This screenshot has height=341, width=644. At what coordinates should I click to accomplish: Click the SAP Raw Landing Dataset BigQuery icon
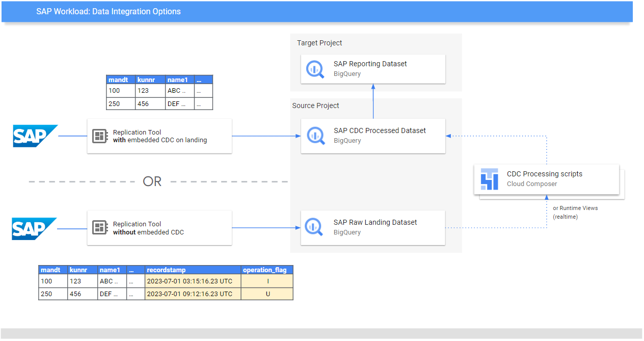[314, 227]
